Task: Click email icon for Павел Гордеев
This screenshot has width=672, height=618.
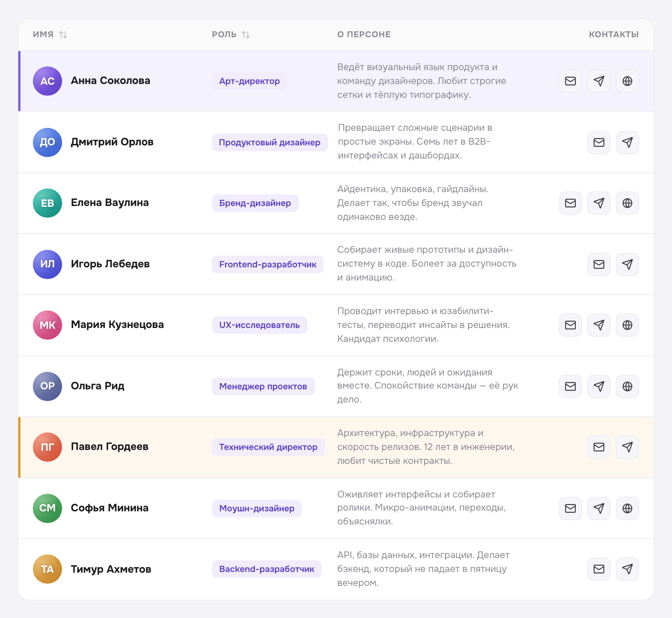Action: pos(599,447)
